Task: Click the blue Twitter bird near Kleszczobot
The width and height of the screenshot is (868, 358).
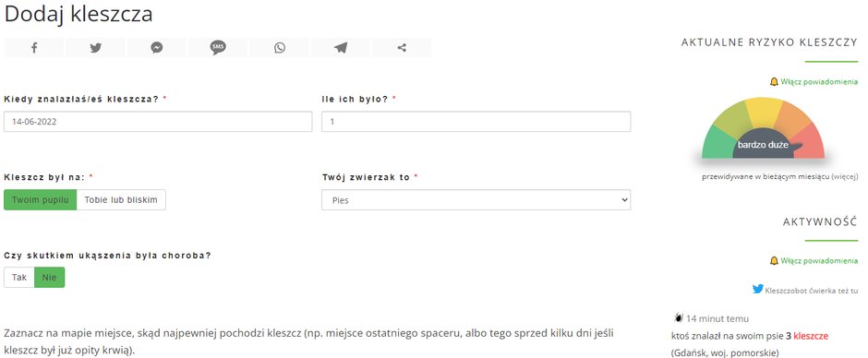Action: (x=758, y=289)
